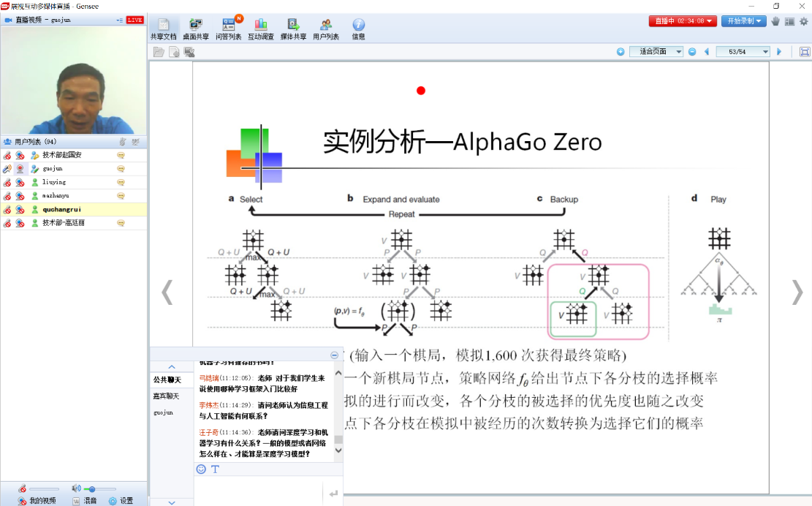Toggle guojun's webcam

20,169
